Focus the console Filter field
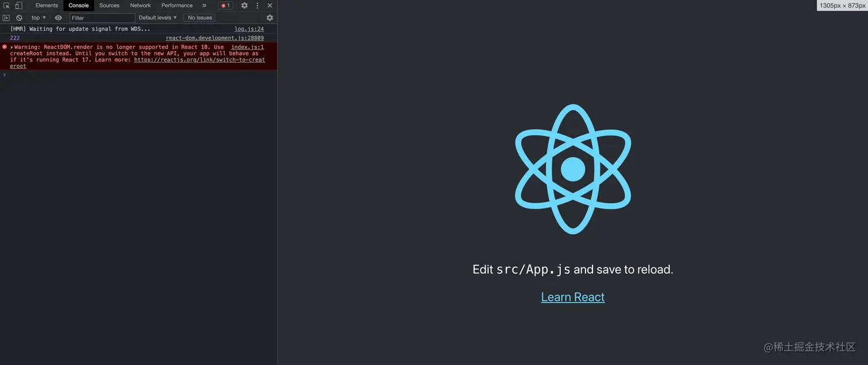This screenshot has width=868, height=365. click(x=102, y=18)
